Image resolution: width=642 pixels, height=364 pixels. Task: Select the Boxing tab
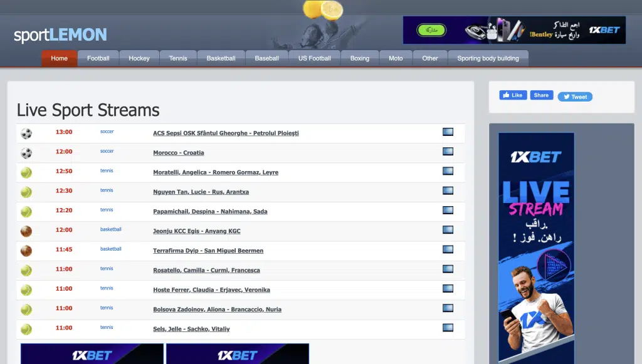point(359,58)
